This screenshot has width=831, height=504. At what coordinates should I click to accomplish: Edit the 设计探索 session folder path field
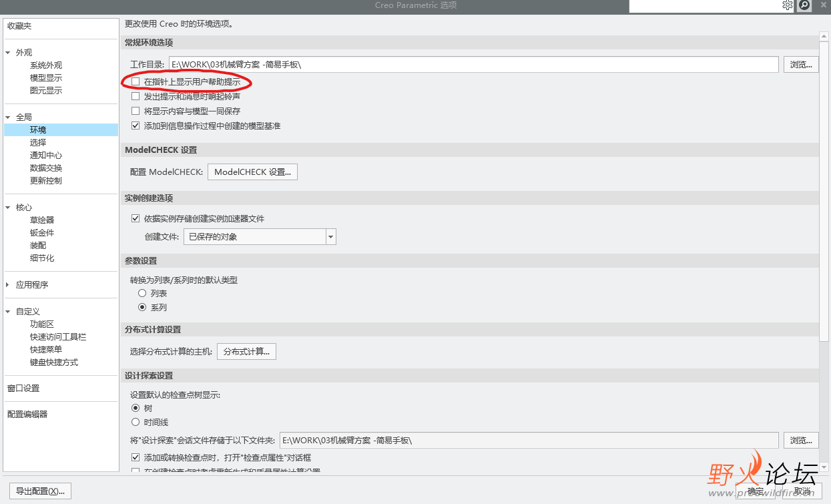(x=529, y=441)
